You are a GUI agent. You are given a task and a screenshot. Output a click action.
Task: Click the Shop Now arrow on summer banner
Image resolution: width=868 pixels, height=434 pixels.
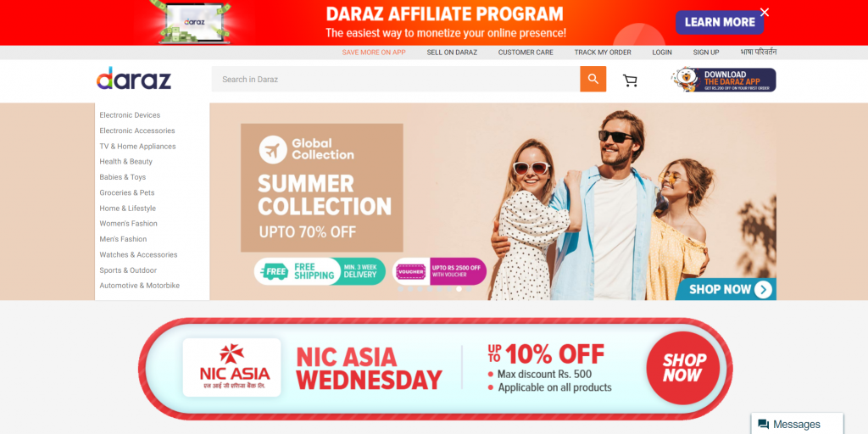(763, 290)
